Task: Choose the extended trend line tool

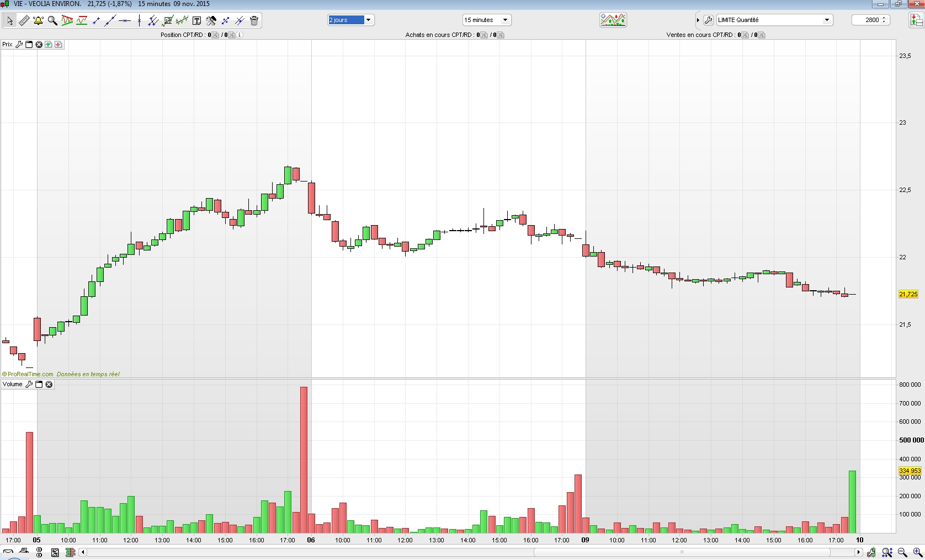Action: (x=110, y=20)
